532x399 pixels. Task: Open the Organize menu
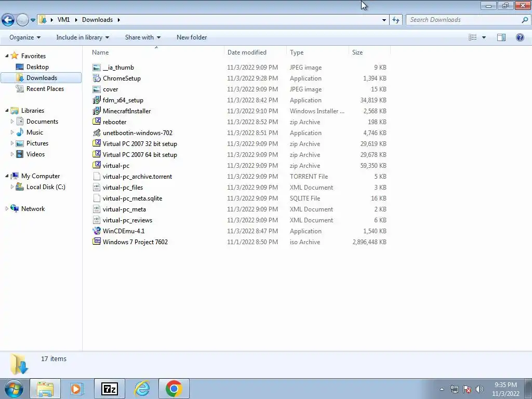pos(25,37)
